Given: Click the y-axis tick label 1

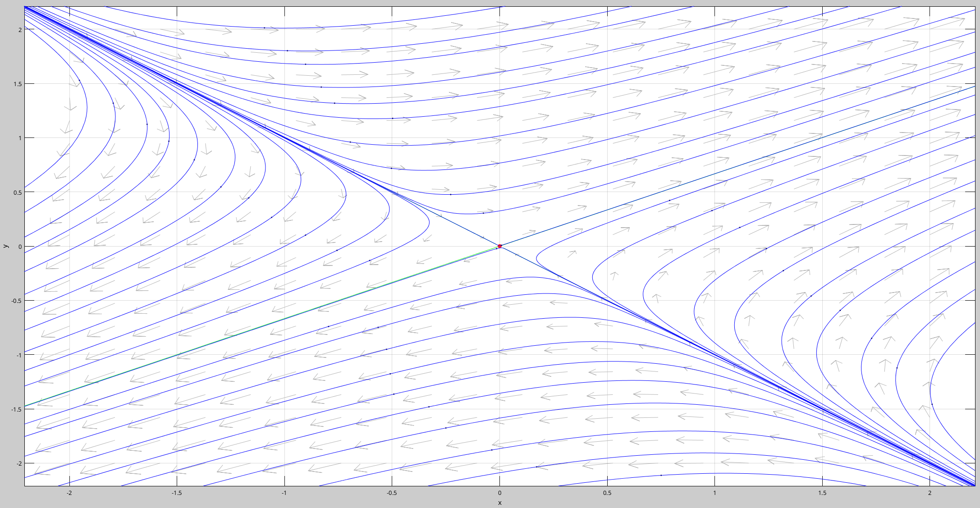Looking at the screenshot, I should 20,138.
